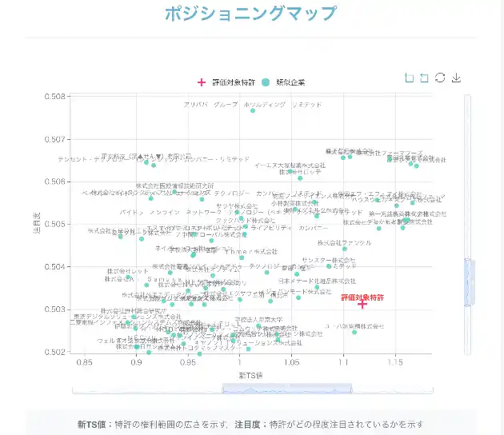Toggle the 評価対象特許 legend series
The width and height of the screenshot is (504, 435).
[228, 82]
